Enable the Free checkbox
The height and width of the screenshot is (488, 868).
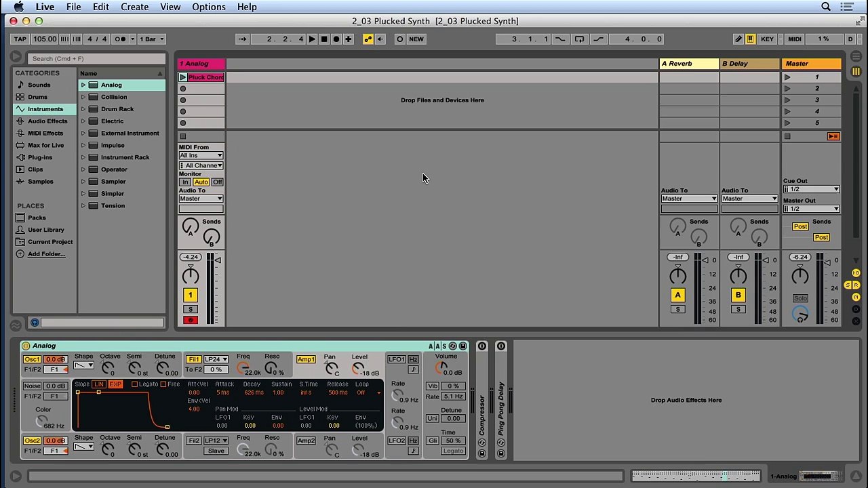(163, 384)
